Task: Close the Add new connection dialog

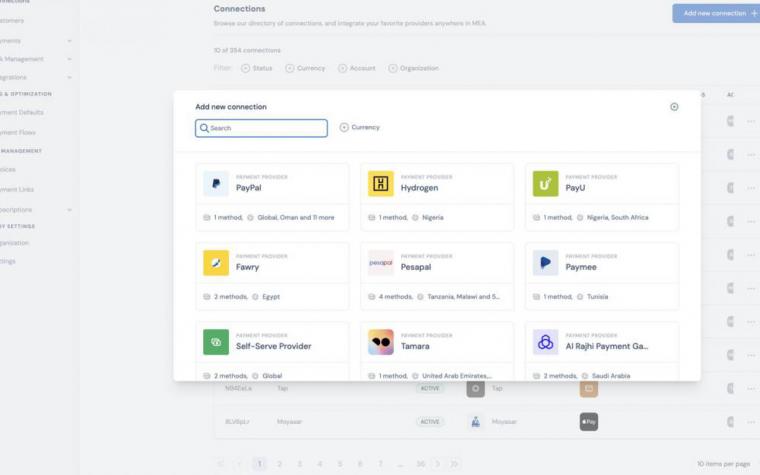Action: point(674,107)
